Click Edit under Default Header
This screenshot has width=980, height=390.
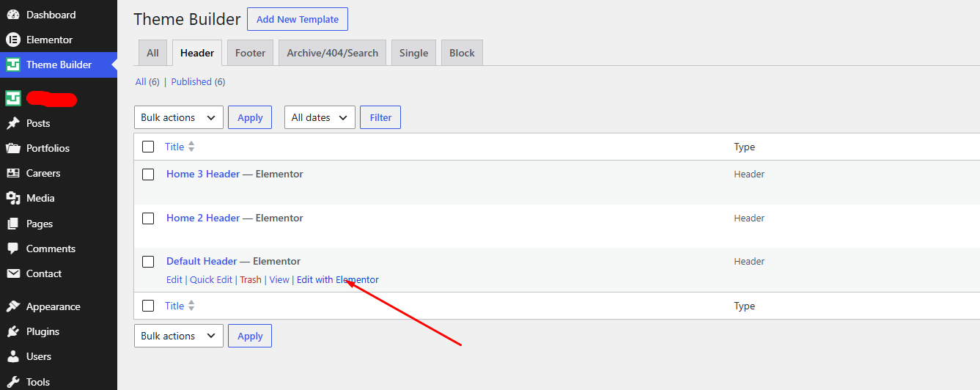pos(174,279)
